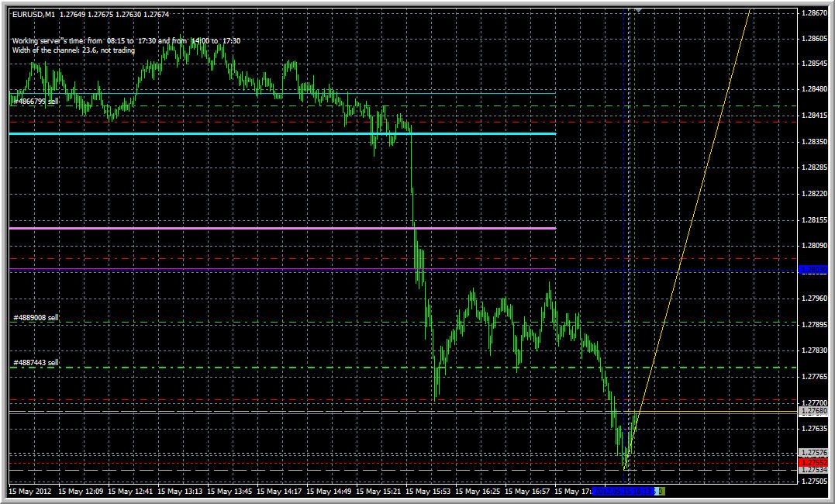Screen dimensions: 835x504
Task: Click the 1.28285 price scale value
Action: 814,167
